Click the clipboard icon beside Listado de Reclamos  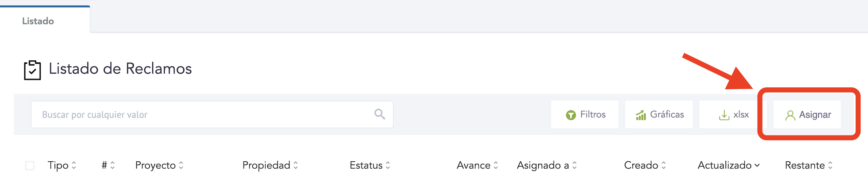pos(32,70)
